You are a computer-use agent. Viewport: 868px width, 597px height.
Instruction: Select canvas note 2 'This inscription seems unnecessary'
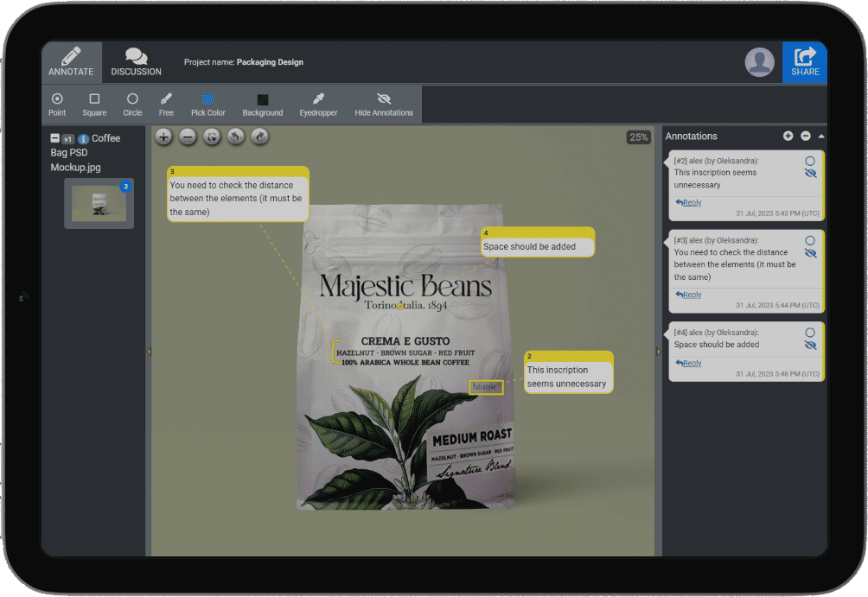point(568,372)
